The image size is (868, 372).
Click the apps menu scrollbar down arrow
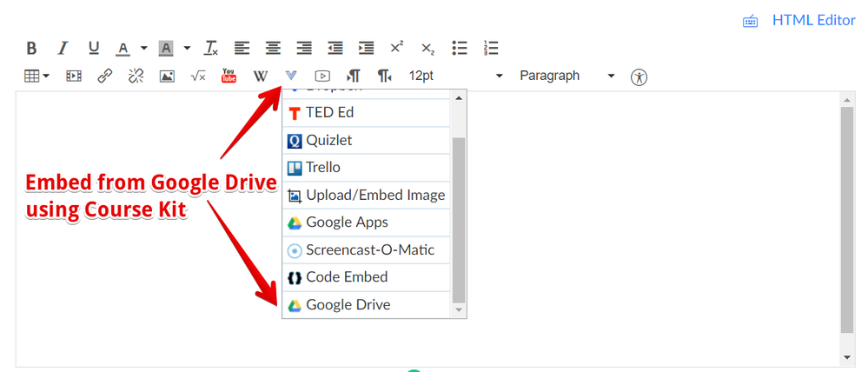click(x=459, y=310)
